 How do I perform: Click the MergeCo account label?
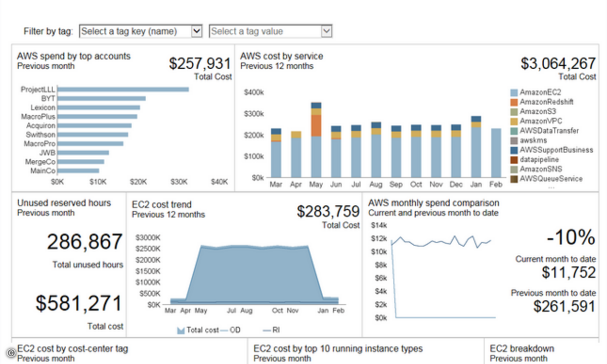pyautogui.click(x=40, y=162)
